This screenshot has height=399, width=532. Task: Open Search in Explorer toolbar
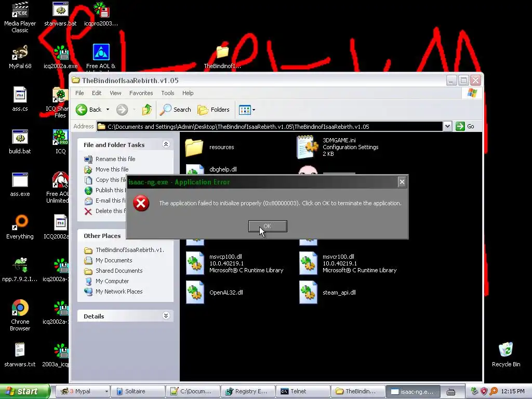tap(176, 110)
